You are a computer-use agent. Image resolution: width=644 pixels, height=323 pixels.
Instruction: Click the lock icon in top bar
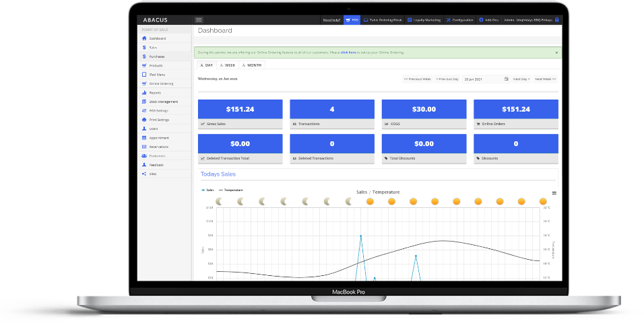pyautogui.click(x=556, y=20)
